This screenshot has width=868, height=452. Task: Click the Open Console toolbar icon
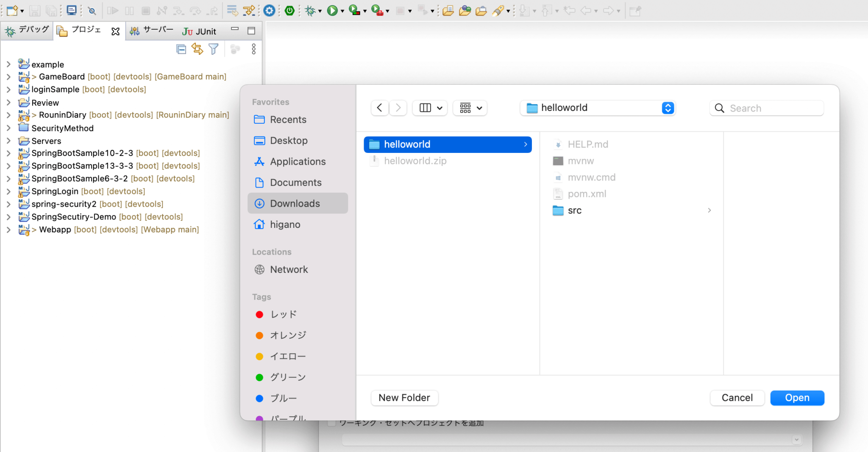pos(72,11)
